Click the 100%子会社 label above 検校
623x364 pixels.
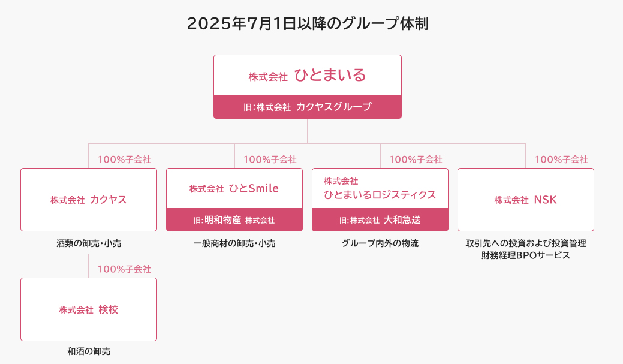coord(124,269)
